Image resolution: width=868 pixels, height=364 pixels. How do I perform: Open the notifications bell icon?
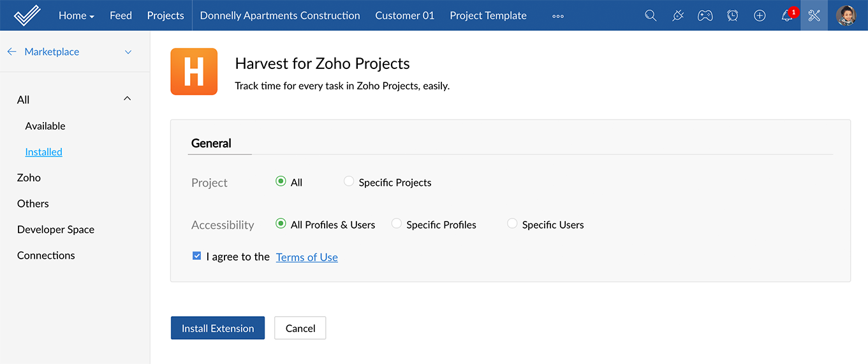(x=787, y=16)
